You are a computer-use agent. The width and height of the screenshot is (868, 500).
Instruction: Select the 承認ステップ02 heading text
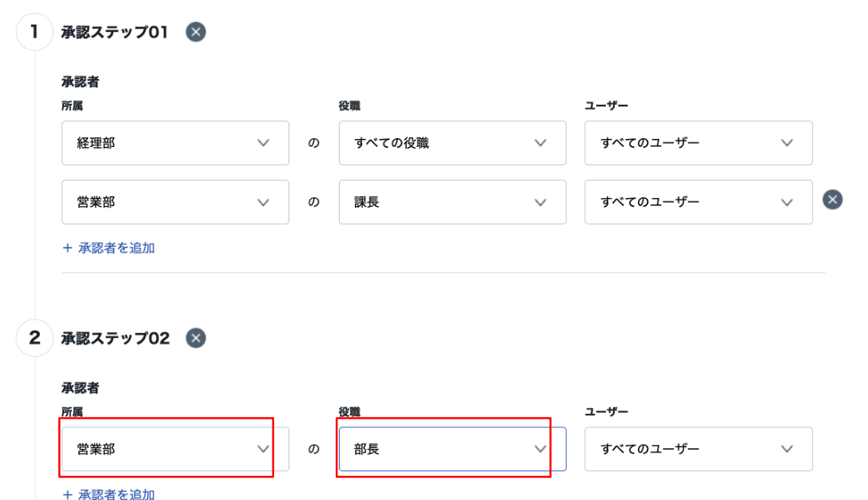(115, 338)
